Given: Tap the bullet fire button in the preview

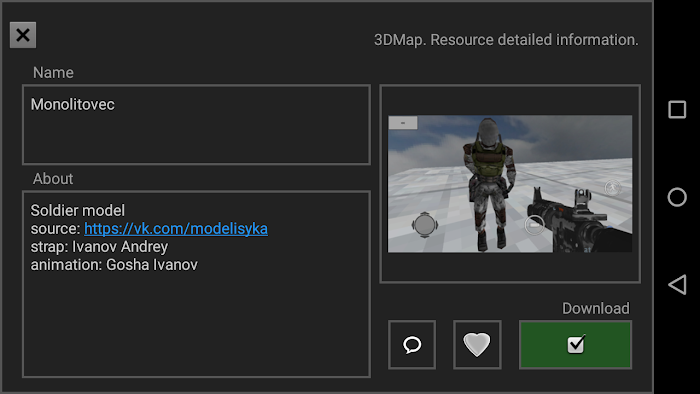Looking at the screenshot, I should point(534,224).
